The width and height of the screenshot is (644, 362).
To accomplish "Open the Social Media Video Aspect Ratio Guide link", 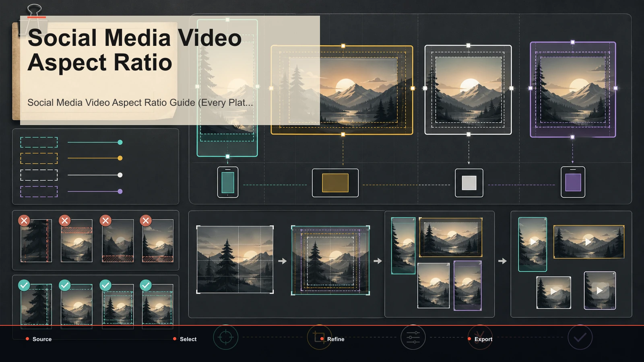I will click(x=140, y=103).
